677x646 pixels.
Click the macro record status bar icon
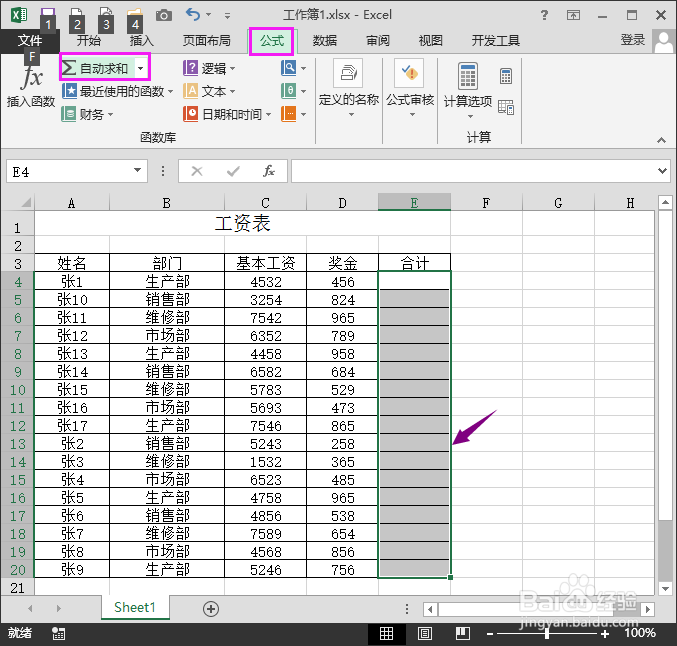58,633
